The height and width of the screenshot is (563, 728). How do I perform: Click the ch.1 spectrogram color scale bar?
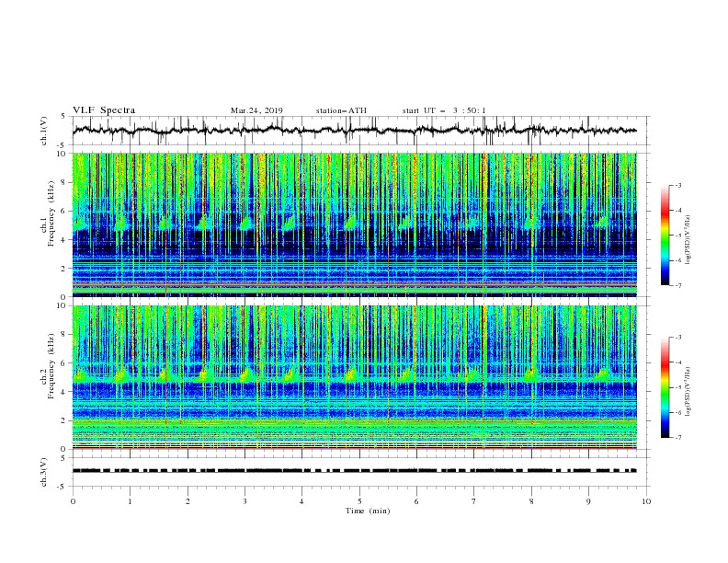[665, 236]
